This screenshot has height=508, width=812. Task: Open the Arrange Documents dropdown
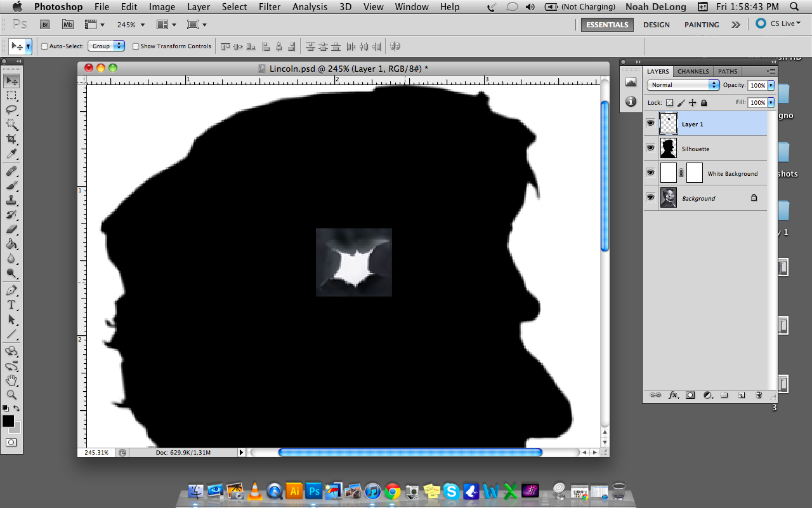pyautogui.click(x=166, y=25)
